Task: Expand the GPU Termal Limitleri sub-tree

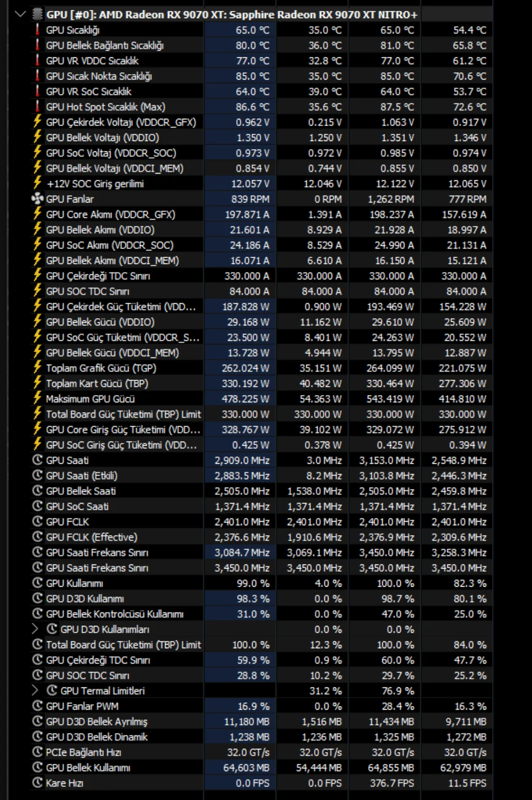Action: coord(35,691)
